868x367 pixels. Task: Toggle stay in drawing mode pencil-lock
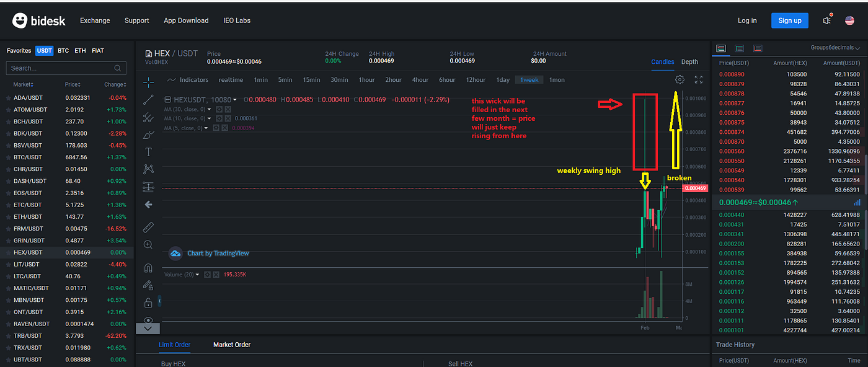[x=148, y=285]
